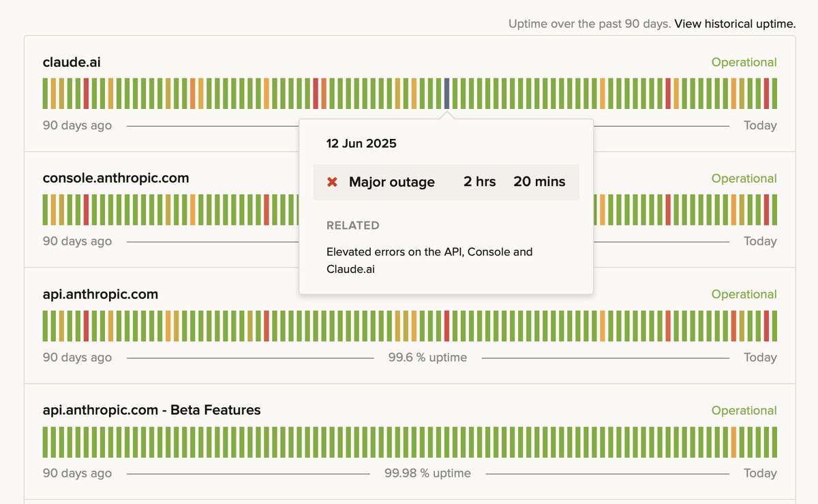The width and height of the screenshot is (818, 504).
Task: Click 'Uptime over the past 90 days' text
Action: point(590,24)
